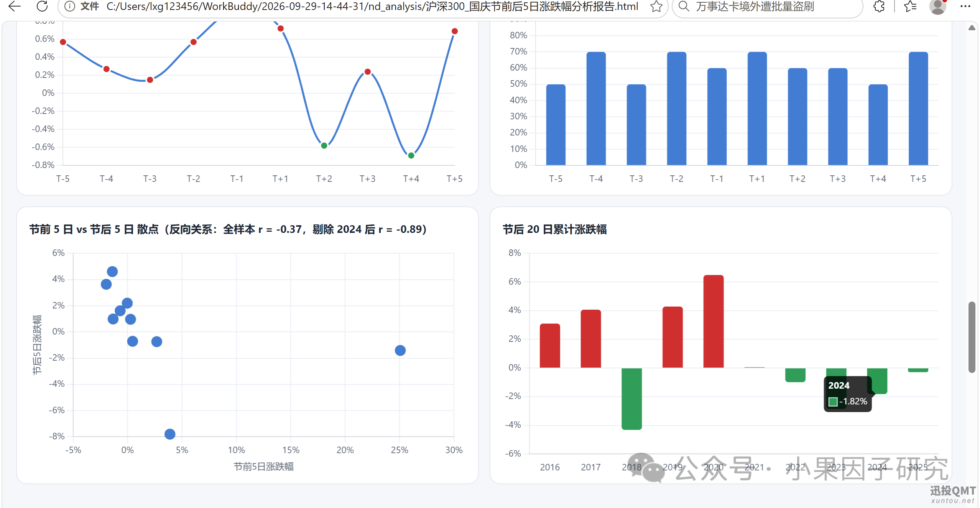Click the T+2 bar in the percentage bar chart
The width and height of the screenshot is (980, 508).
[797, 117]
